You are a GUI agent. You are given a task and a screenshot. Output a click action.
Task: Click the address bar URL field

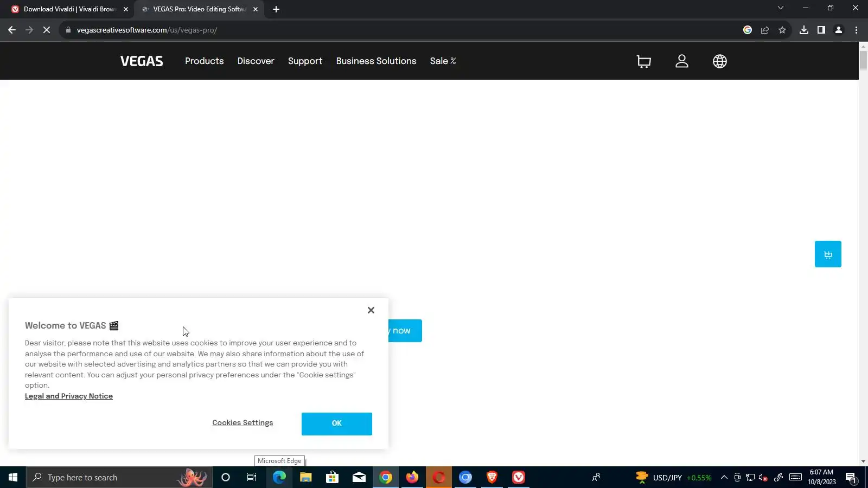[401, 30]
